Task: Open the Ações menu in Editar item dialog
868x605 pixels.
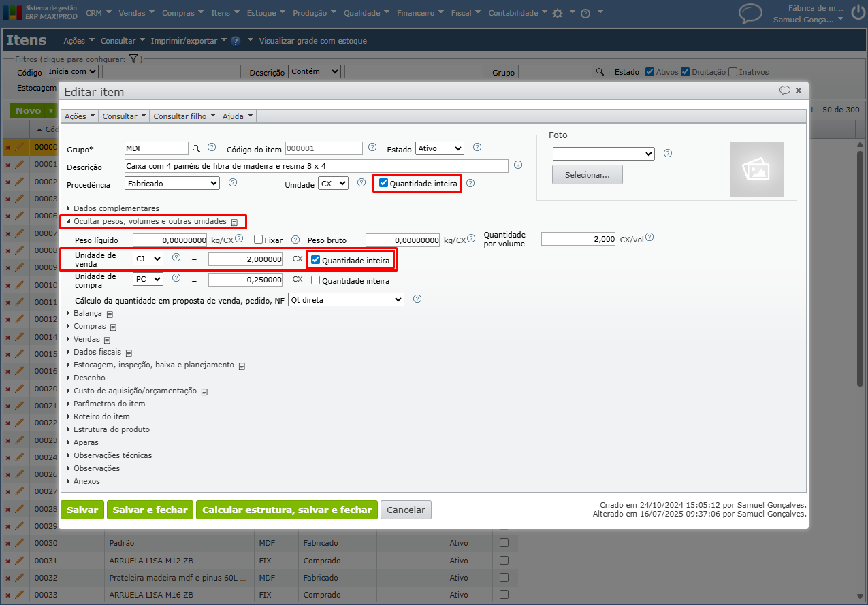Action: pyautogui.click(x=80, y=116)
